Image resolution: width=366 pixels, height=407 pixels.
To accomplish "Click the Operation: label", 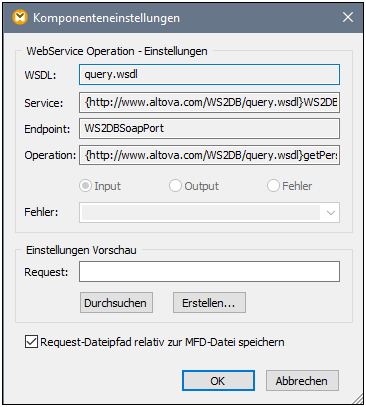I will [x=50, y=155].
